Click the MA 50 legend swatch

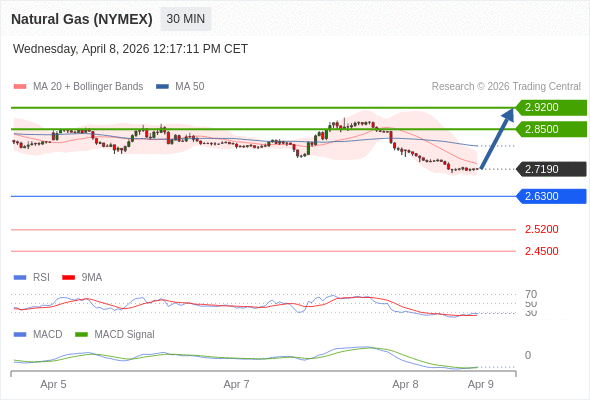162,87
